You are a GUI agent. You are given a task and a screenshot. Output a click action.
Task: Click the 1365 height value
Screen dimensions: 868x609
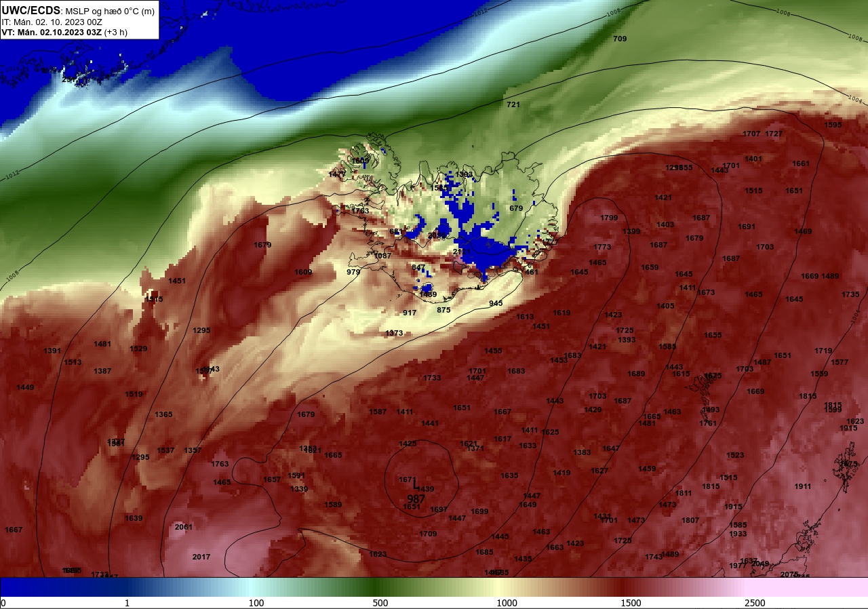tap(163, 414)
